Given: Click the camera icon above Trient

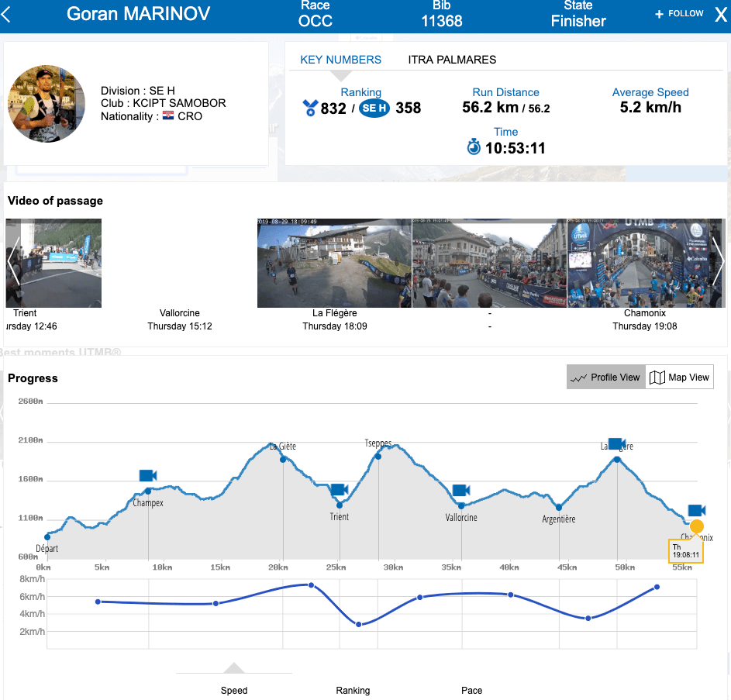Looking at the screenshot, I should 339,490.
